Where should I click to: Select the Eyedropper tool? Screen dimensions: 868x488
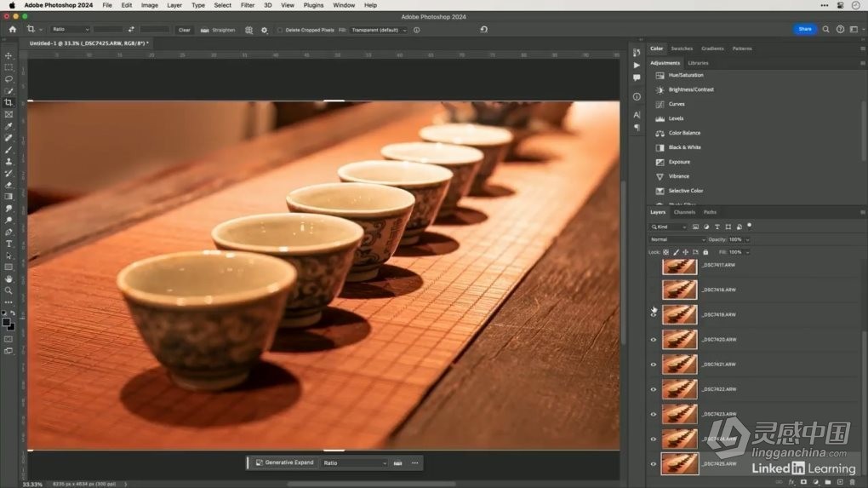(x=9, y=126)
